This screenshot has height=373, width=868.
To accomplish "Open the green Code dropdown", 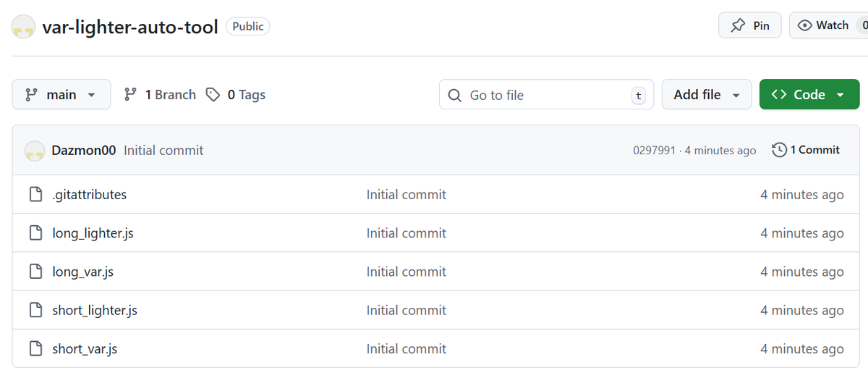I will (x=809, y=95).
